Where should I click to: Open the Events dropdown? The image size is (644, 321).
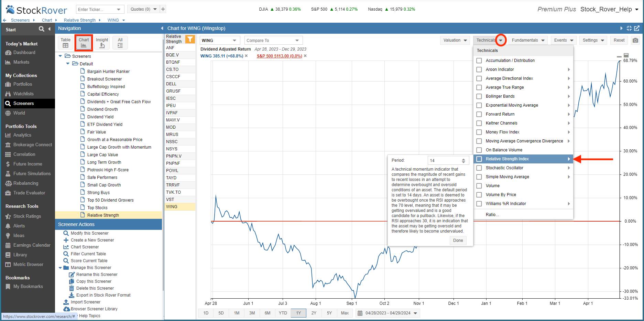564,40
